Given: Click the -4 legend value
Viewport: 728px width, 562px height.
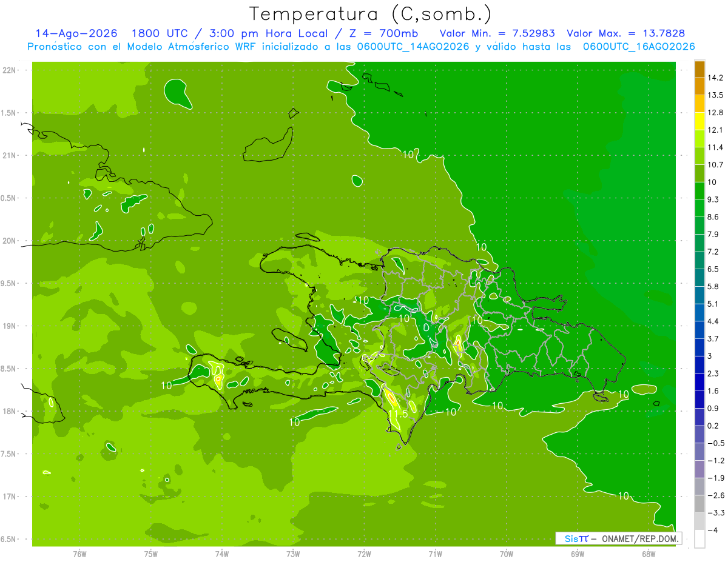Looking at the screenshot, I should 712,530.
